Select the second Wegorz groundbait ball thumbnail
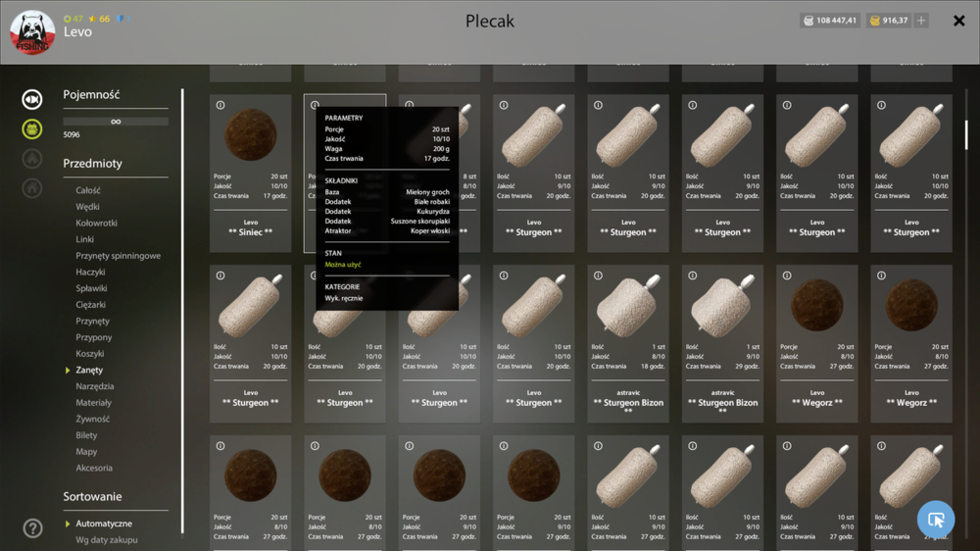 pyautogui.click(x=911, y=305)
